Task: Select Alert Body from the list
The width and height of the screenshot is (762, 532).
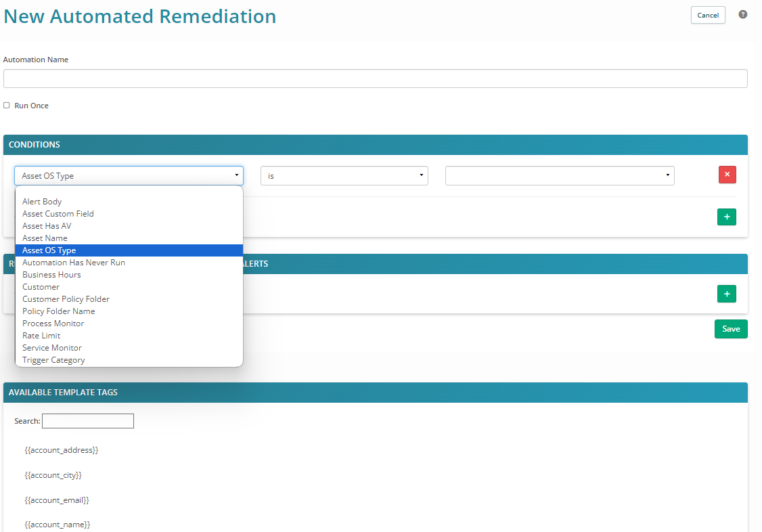Action: pyautogui.click(x=42, y=202)
